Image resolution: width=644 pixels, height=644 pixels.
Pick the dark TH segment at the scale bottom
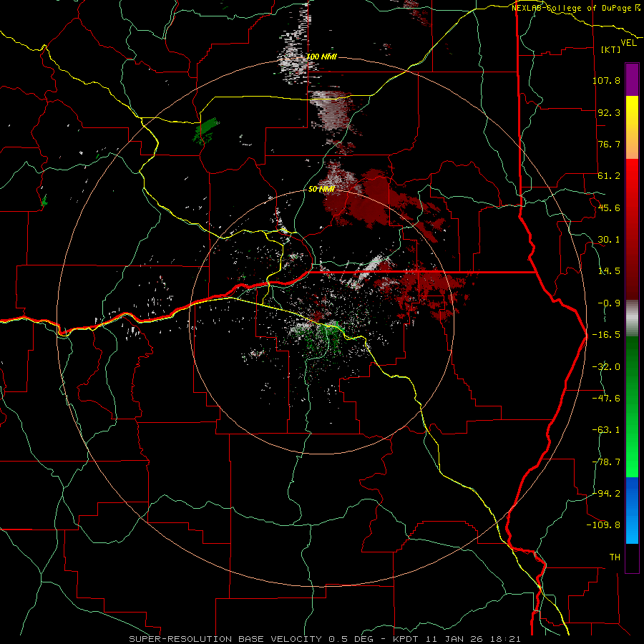tap(632, 558)
